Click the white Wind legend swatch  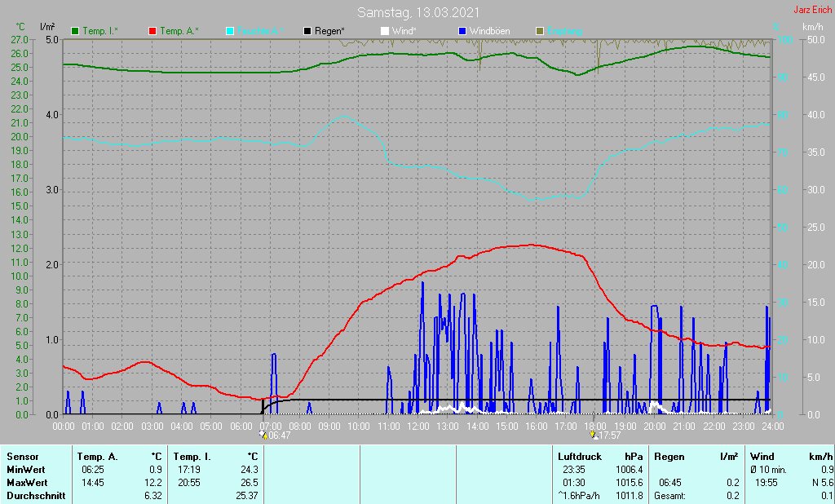(385, 32)
